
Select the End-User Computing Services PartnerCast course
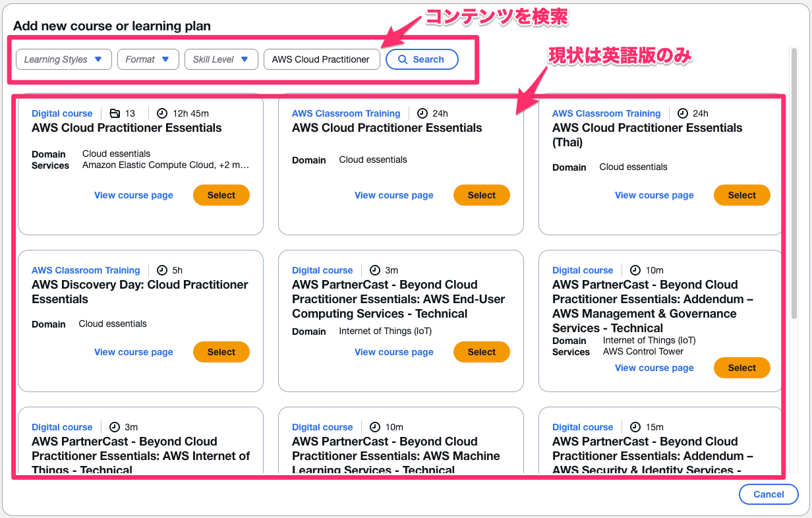coord(482,352)
